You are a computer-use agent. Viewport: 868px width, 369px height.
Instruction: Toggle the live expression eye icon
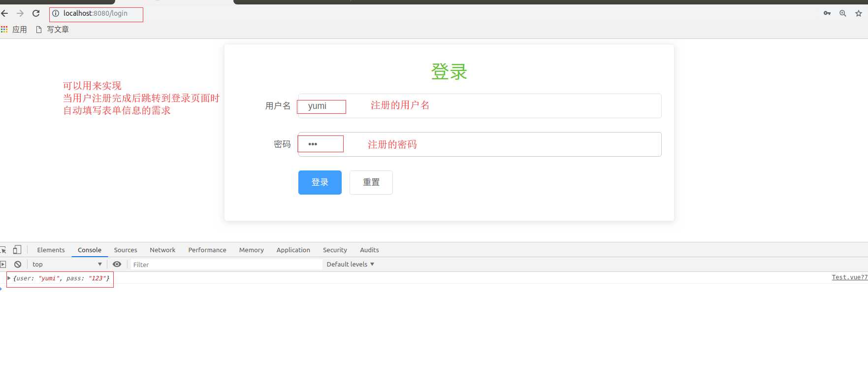(x=117, y=265)
